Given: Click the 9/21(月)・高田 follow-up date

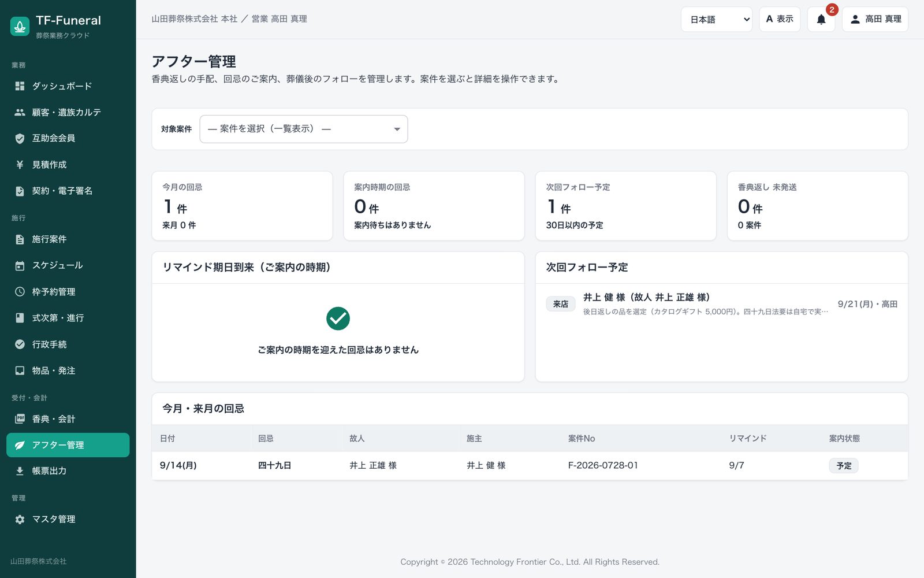Looking at the screenshot, I should point(867,304).
